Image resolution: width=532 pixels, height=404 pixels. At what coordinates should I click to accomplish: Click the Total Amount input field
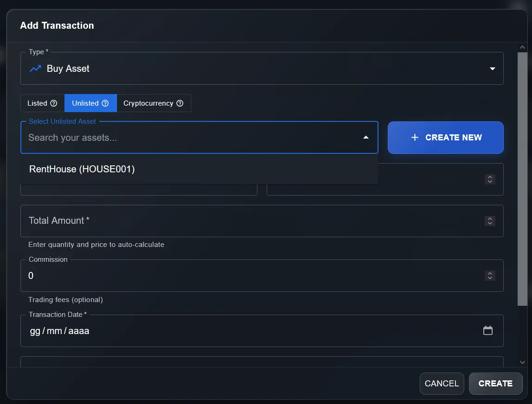[232, 221]
